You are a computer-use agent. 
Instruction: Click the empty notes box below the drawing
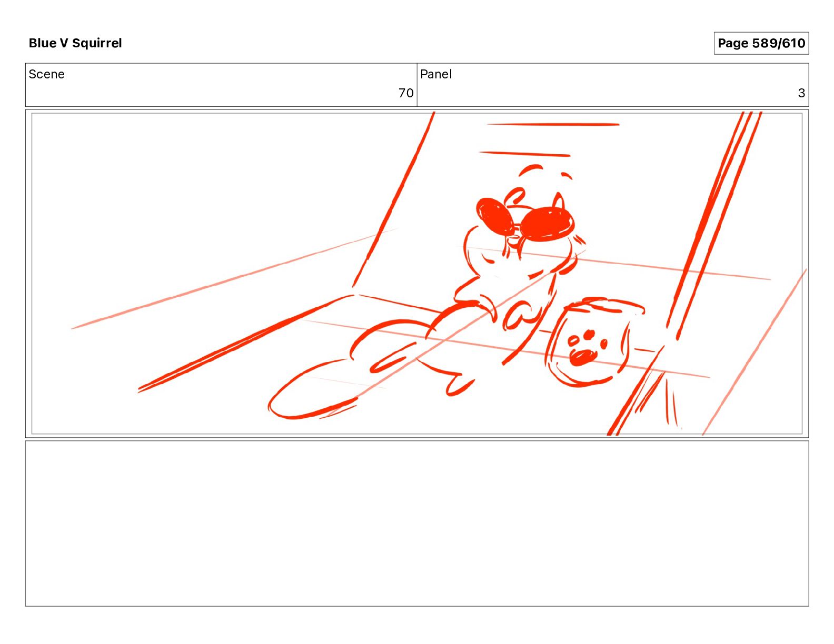point(417,524)
